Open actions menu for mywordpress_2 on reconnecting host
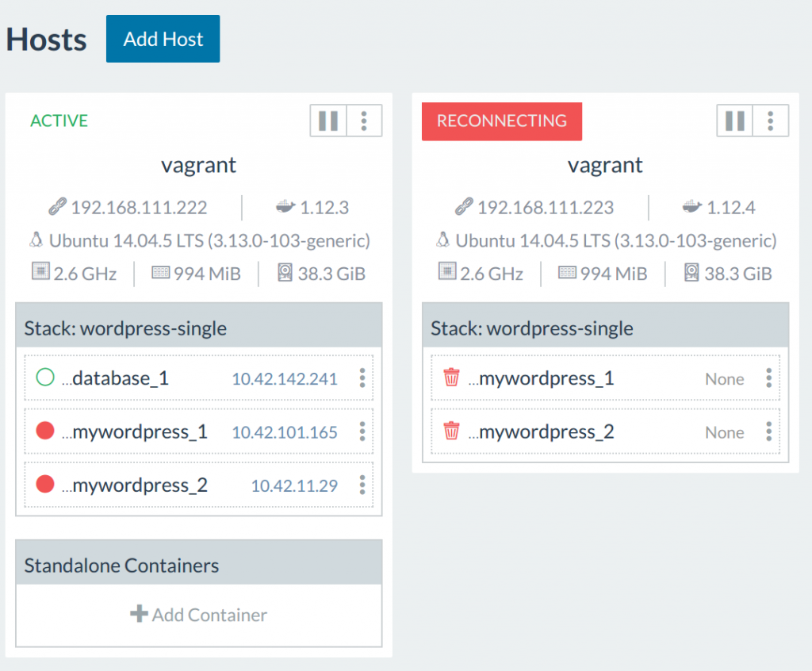Screen dimensions: 812x671 (x=768, y=431)
